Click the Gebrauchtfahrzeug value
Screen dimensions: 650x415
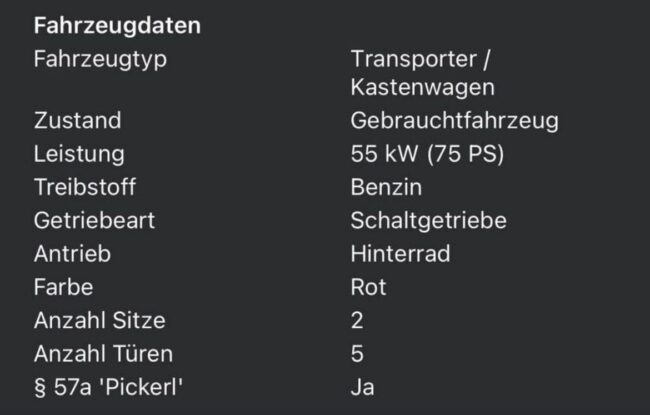[455, 121]
